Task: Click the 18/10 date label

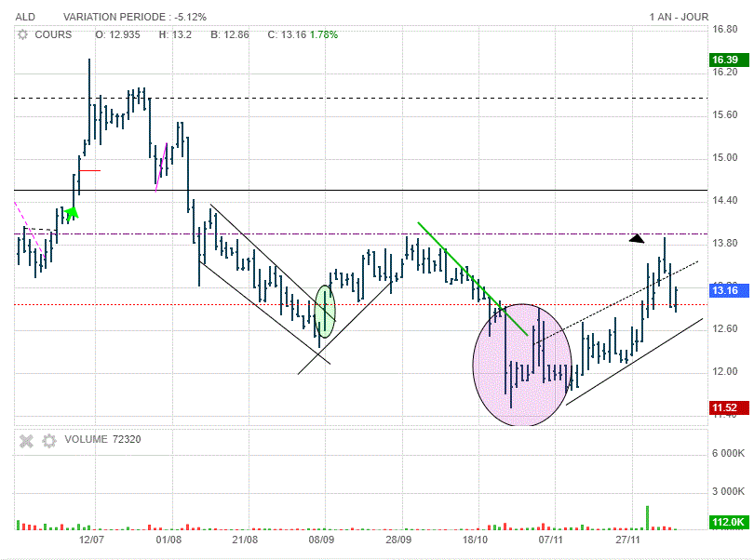Action: point(475,540)
